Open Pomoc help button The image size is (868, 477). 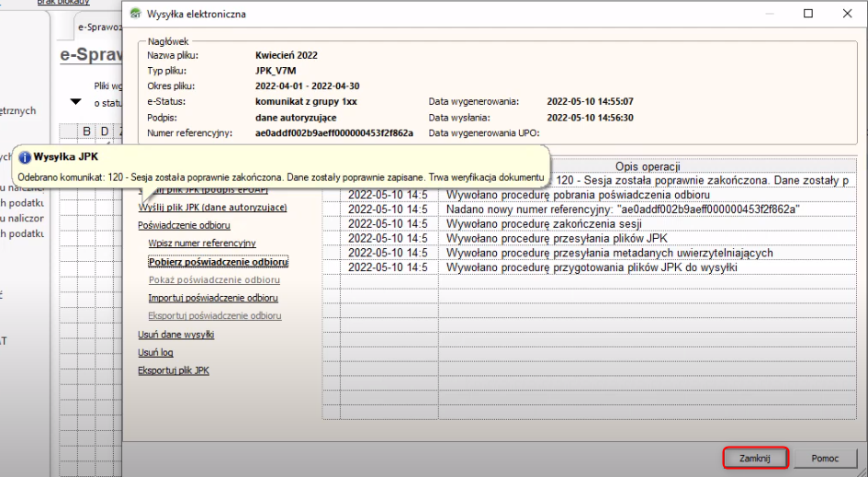click(825, 459)
